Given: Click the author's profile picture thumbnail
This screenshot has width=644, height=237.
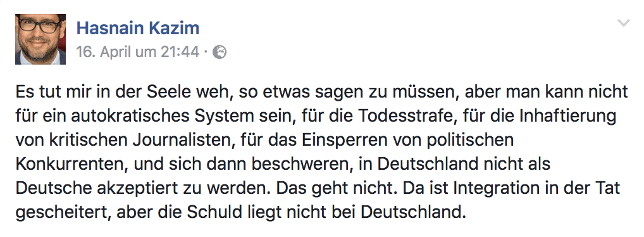Looking at the screenshot, I should 40,39.
